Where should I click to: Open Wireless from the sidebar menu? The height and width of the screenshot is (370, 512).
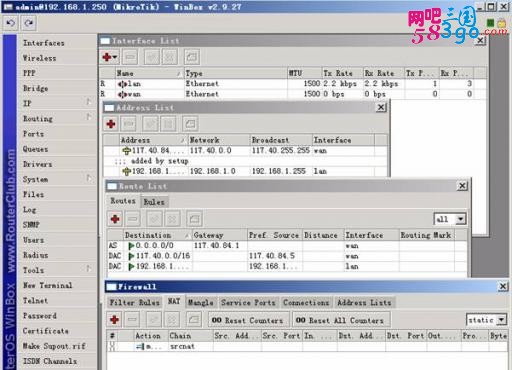39,58
